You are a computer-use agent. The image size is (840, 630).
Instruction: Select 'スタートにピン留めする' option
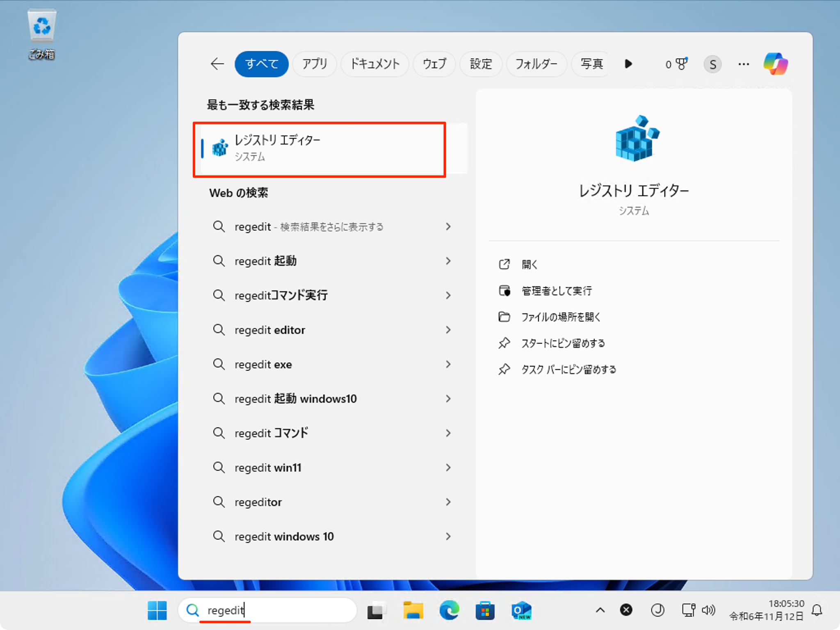[563, 343]
